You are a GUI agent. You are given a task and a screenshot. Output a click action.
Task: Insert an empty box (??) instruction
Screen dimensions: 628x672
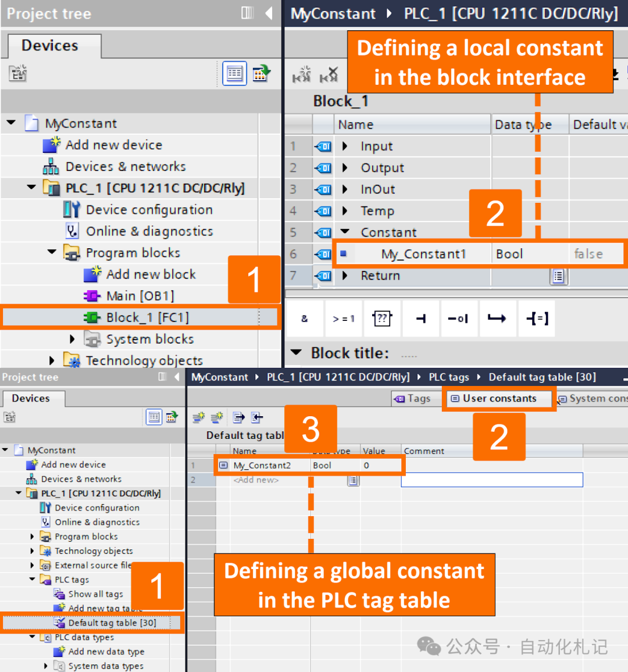382,319
